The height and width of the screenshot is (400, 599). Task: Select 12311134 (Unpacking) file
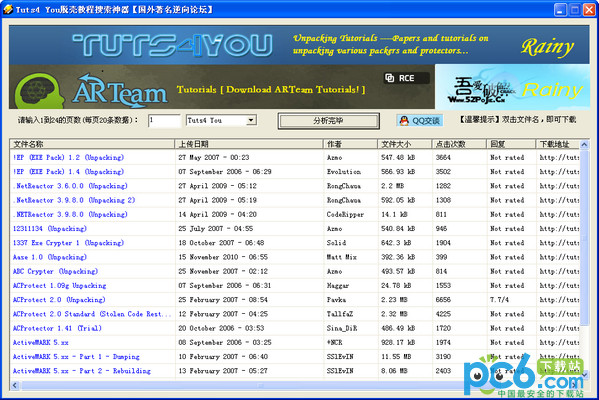click(50, 228)
